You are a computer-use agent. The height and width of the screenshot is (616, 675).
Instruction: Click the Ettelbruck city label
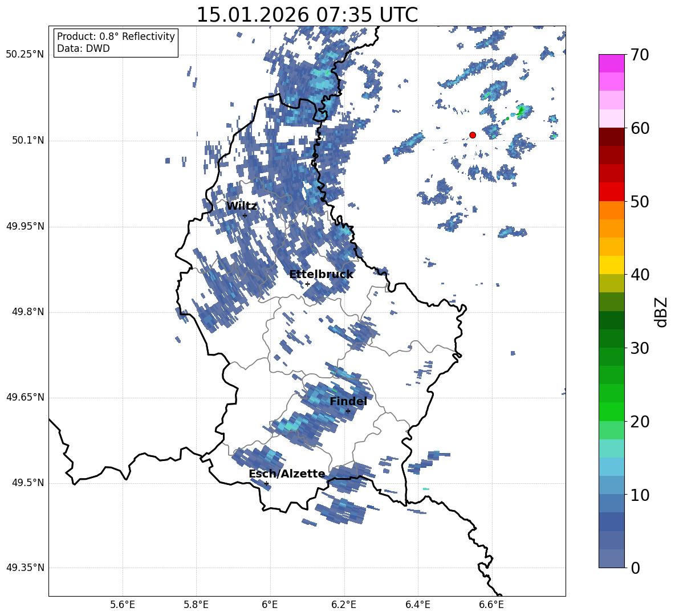point(321,275)
